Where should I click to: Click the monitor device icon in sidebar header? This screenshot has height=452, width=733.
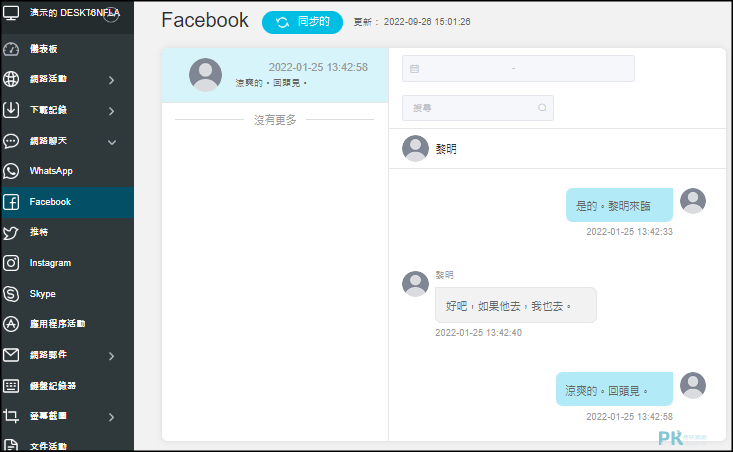[11, 13]
